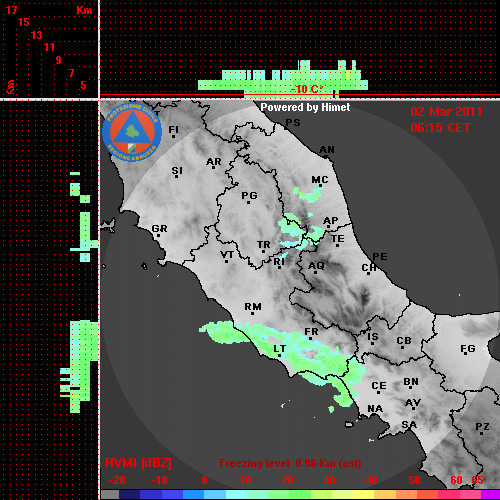The image size is (500, 500).
Task: Click the FI city label on map
Action: (173, 129)
